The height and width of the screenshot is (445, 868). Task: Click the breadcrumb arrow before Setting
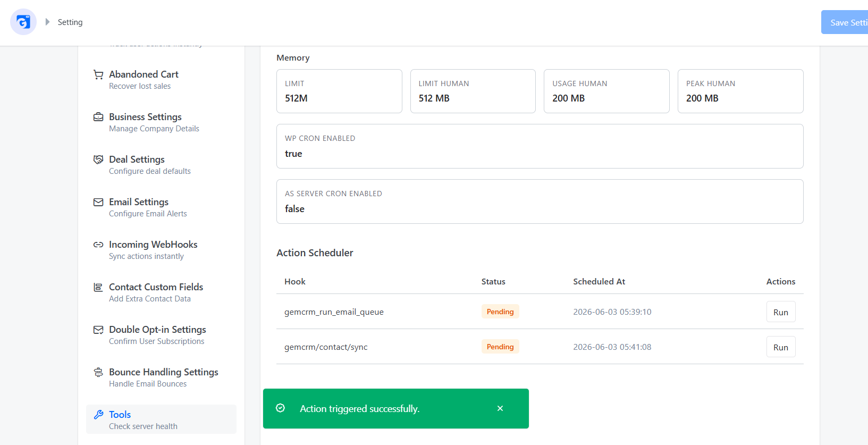pos(47,22)
